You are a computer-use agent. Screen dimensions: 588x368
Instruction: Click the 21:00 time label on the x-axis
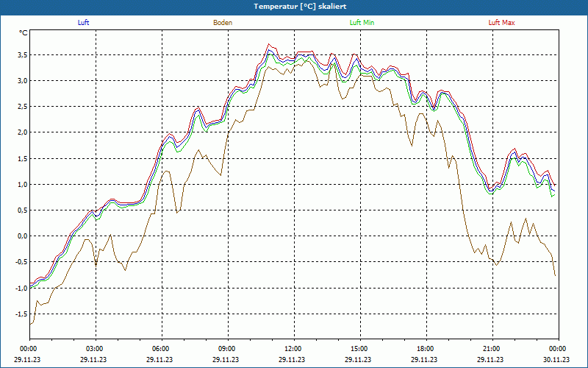coord(492,349)
